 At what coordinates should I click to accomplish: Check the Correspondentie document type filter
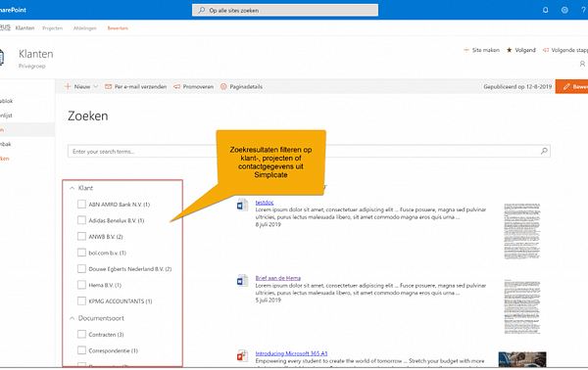(x=81, y=350)
